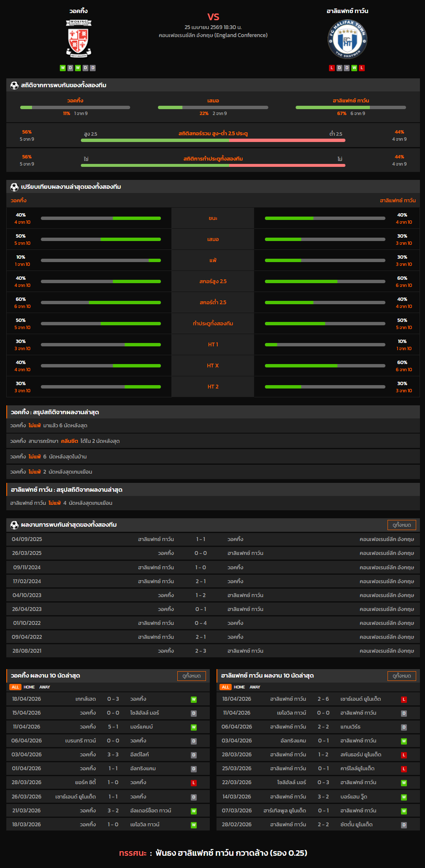Click soccer ball icon beside head-to-head stats header
425x868 pixels.
[14, 86]
